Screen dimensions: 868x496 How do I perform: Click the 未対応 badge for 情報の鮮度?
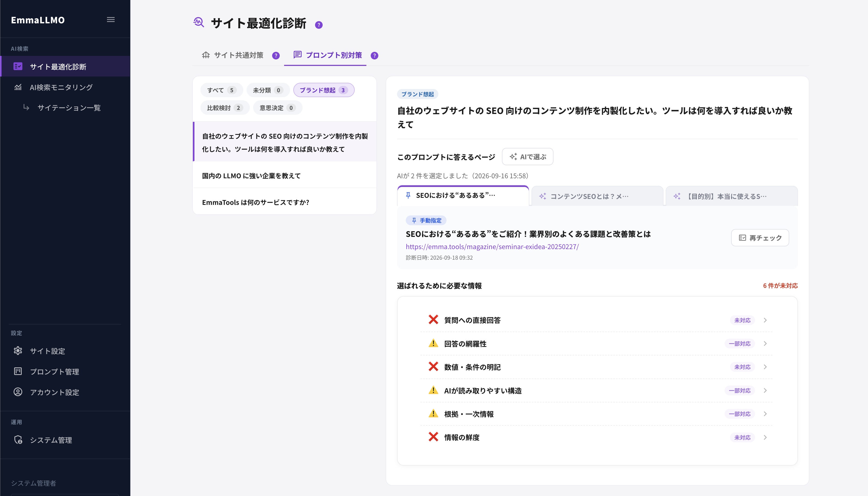[x=742, y=437]
